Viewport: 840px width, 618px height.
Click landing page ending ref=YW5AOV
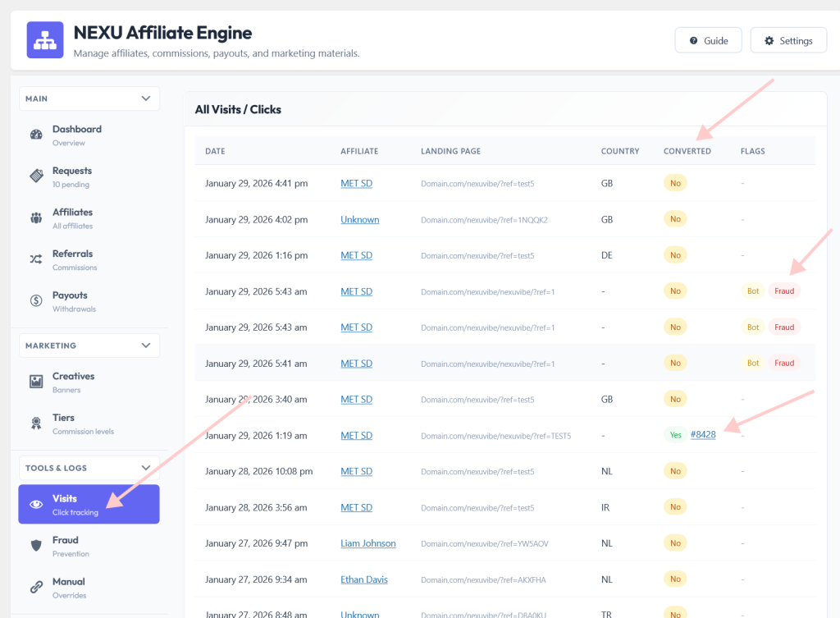(485, 543)
